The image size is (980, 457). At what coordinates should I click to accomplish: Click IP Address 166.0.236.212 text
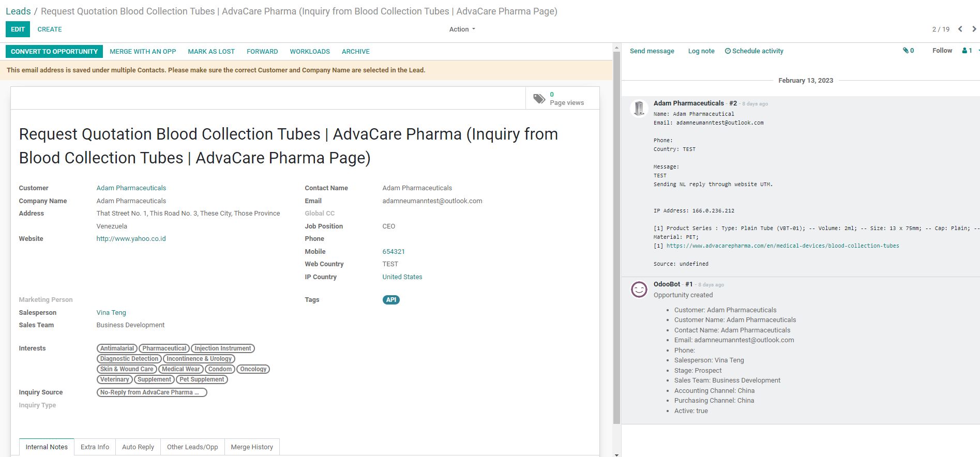click(x=694, y=211)
